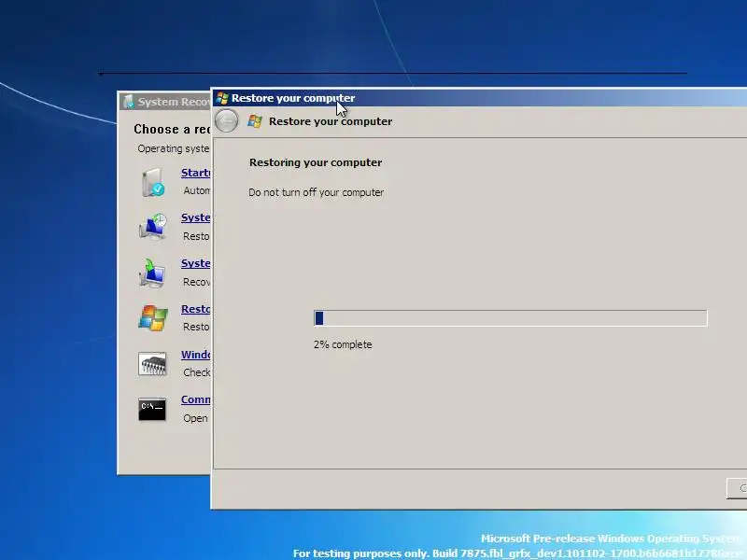Click the Windows flag icon beside the Restore header
747x560 pixels.
[255, 121]
